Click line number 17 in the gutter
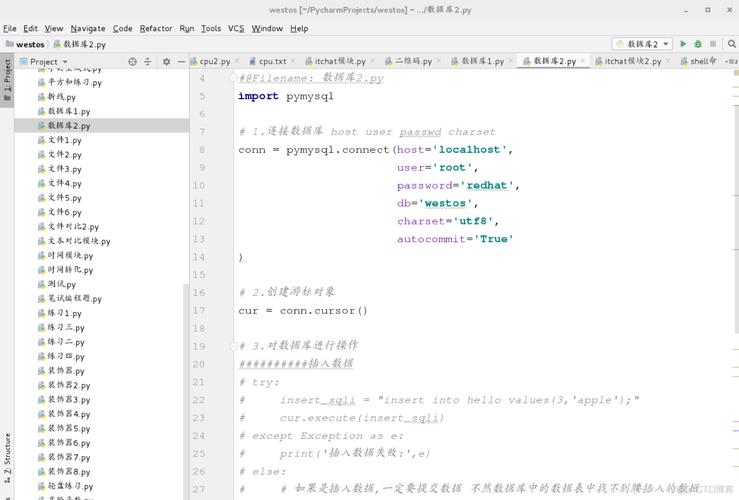 coord(199,311)
